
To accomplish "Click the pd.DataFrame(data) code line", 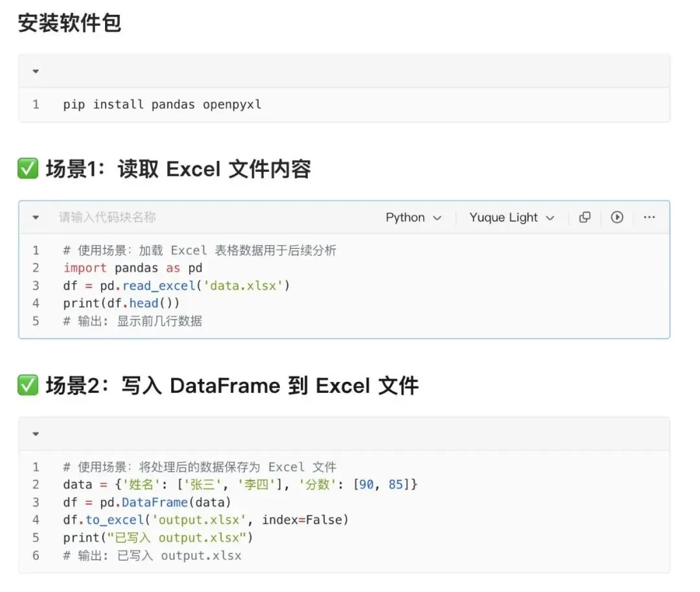I will [147, 503].
